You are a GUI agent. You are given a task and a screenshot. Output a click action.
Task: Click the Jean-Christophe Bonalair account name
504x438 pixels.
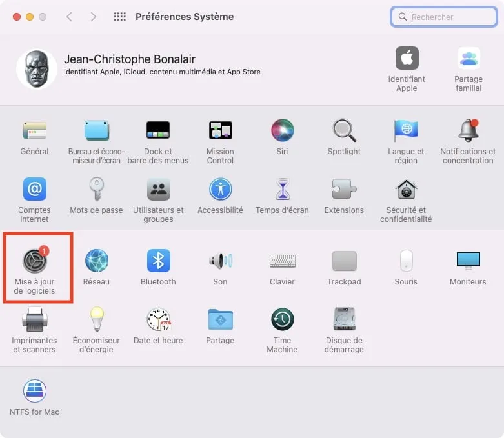[130, 59]
